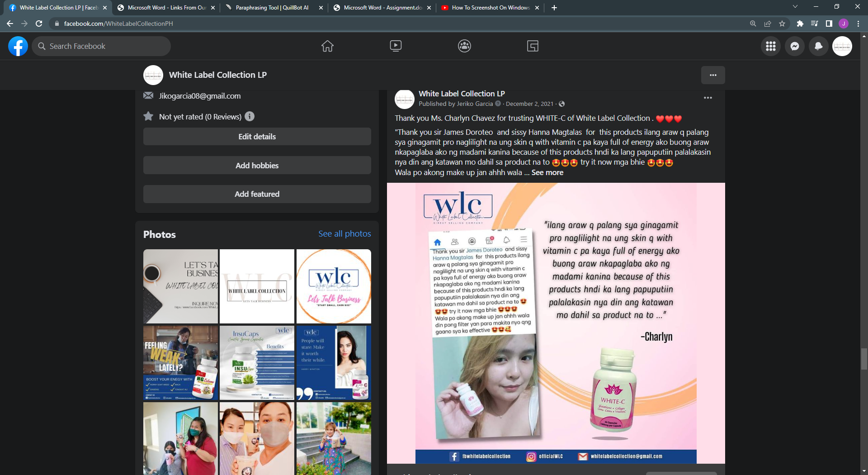Open the browser tab search chevron

795,7
